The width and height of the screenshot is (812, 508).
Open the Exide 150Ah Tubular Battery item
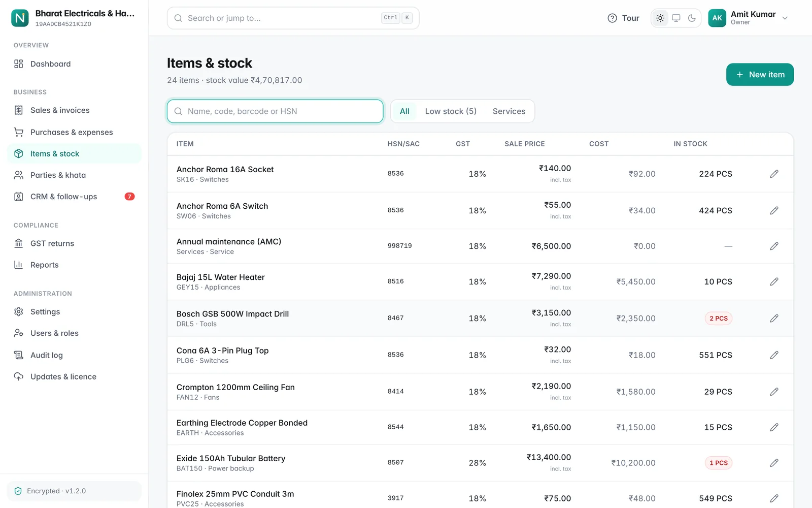[x=231, y=458]
